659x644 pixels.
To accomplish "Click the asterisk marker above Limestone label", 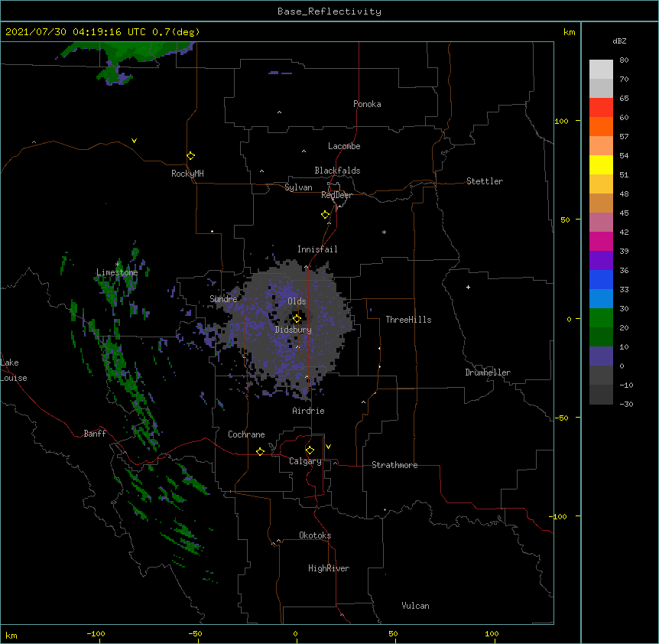I will point(118,265).
